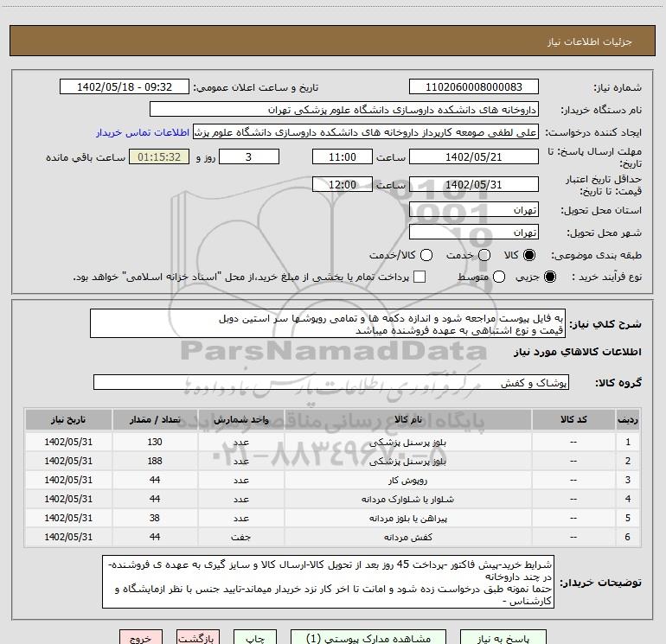Click the شرح کلی نیاز text area

328,324
